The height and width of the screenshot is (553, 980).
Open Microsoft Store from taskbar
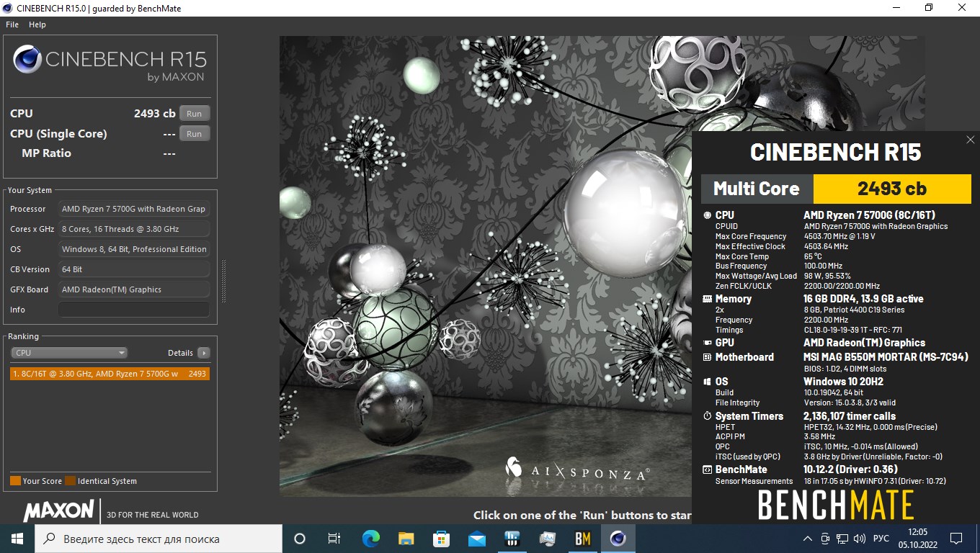(x=441, y=539)
